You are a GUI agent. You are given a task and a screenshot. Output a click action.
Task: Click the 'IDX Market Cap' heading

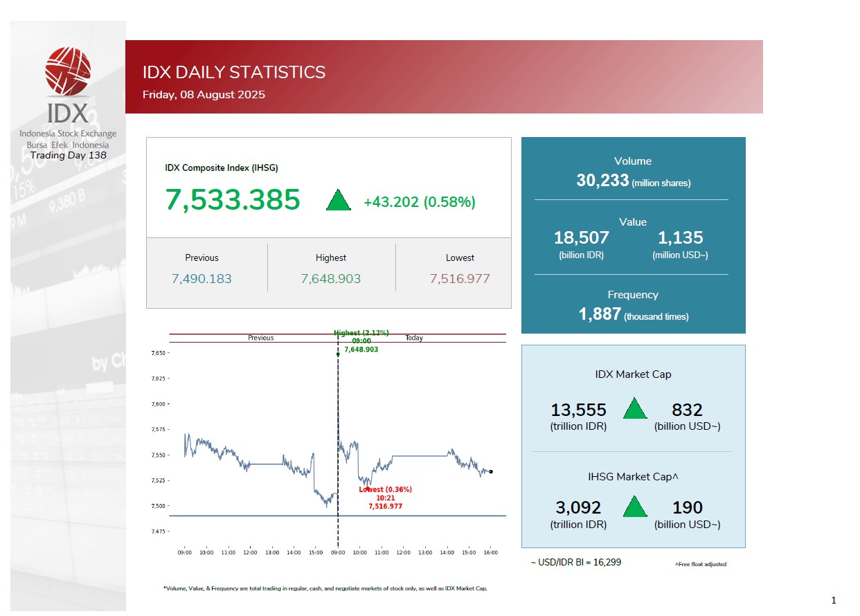tap(633, 374)
